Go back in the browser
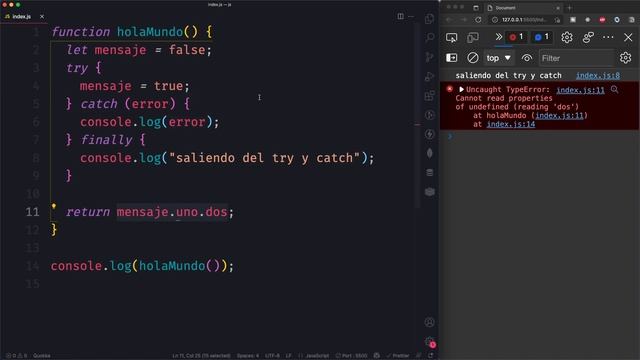This screenshot has width=640, height=360. [449, 20]
